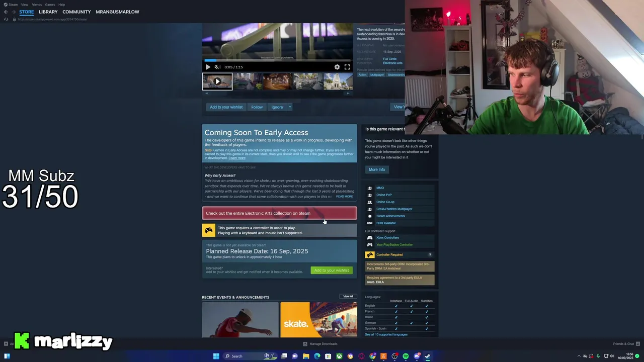This screenshot has width=644, height=362.
Task: Open the Games menu
Action: click(x=50, y=5)
